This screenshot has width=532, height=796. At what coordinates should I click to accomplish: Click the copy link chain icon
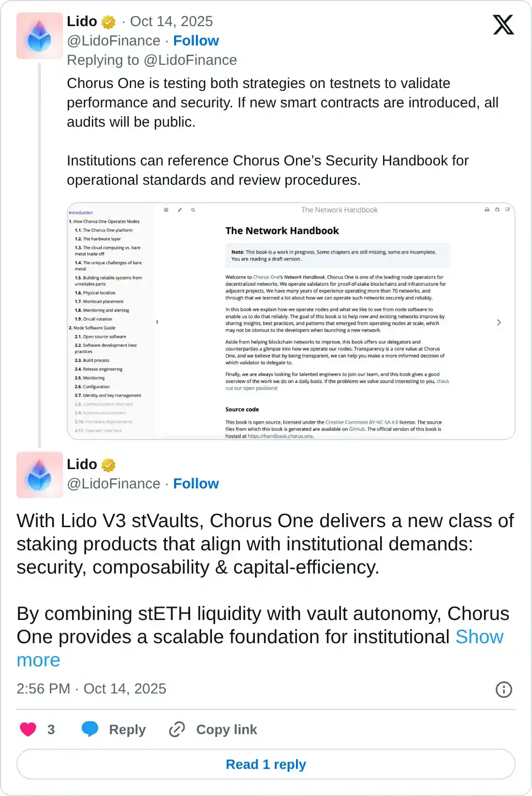(x=177, y=729)
